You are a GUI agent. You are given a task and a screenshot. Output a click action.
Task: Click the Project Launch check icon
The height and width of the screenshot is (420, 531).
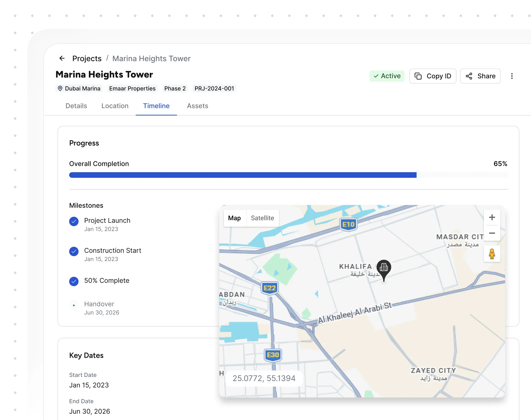(x=74, y=221)
